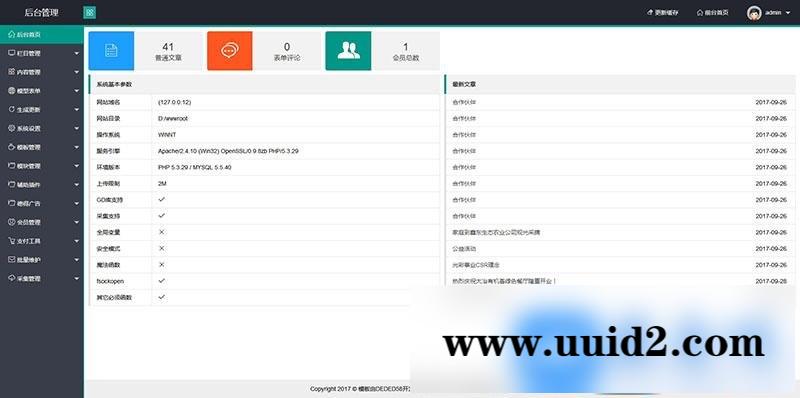This screenshot has width=800, height=398.
Task: Click the 模板管理 sidebar icon
Action: (11, 147)
